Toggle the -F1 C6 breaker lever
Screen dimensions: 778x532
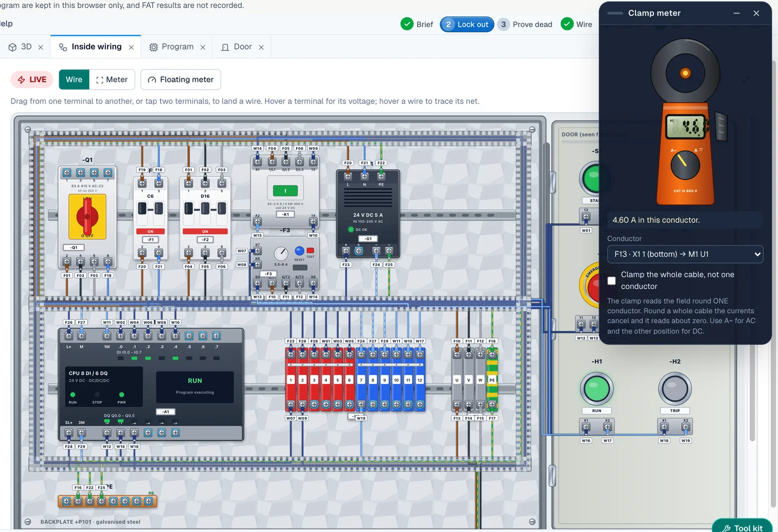pyautogui.click(x=150, y=209)
